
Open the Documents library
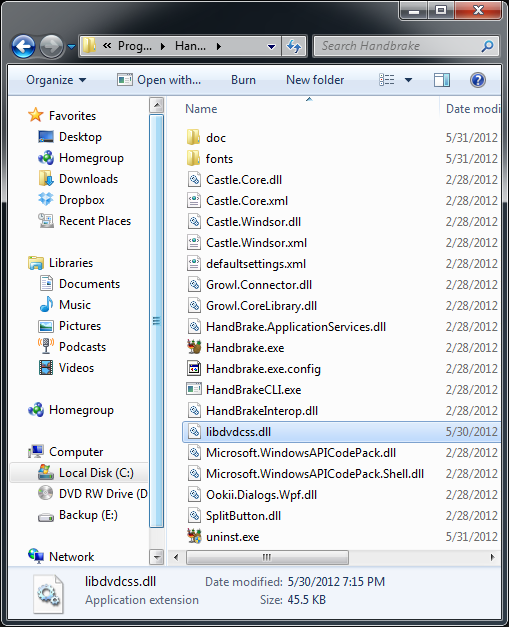coord(80,284)
